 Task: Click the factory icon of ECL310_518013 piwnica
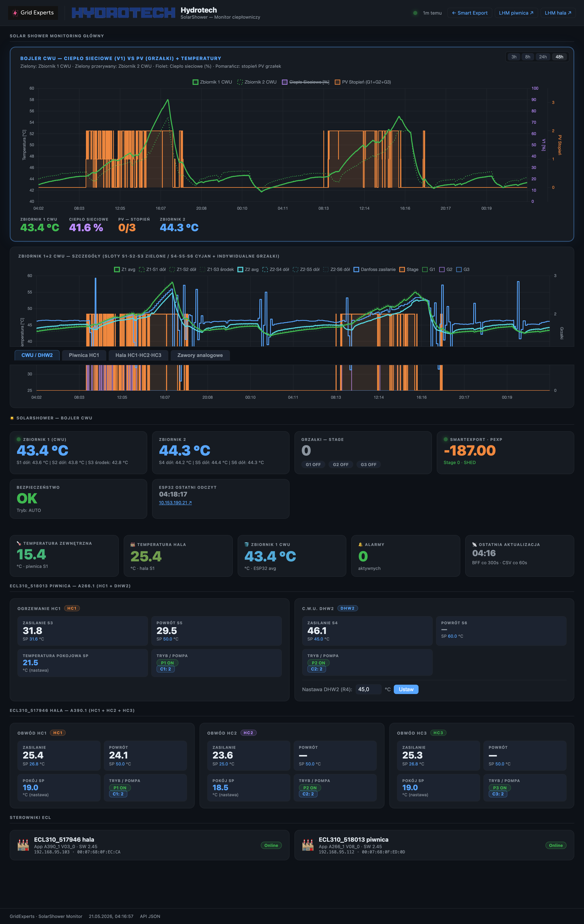[x=308, y=845]
